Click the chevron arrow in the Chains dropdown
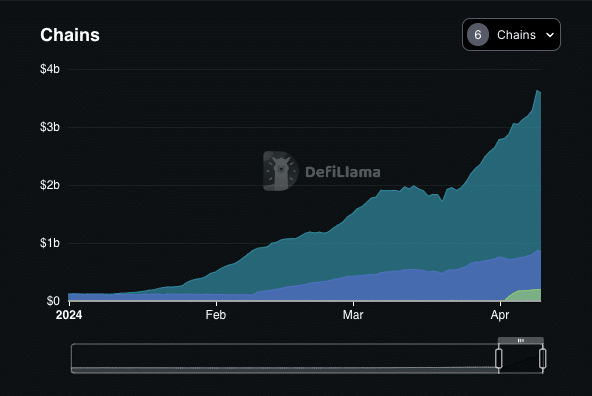 (x=550, y=35)
